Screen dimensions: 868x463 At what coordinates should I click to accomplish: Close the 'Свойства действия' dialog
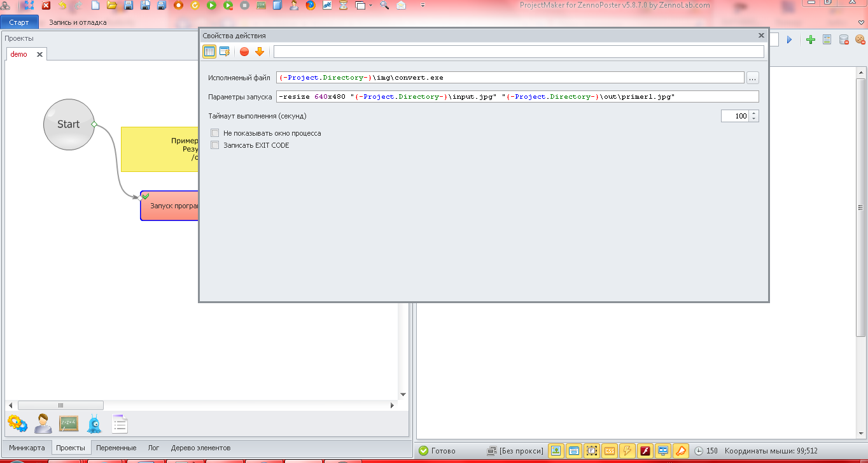pos(761,36)
